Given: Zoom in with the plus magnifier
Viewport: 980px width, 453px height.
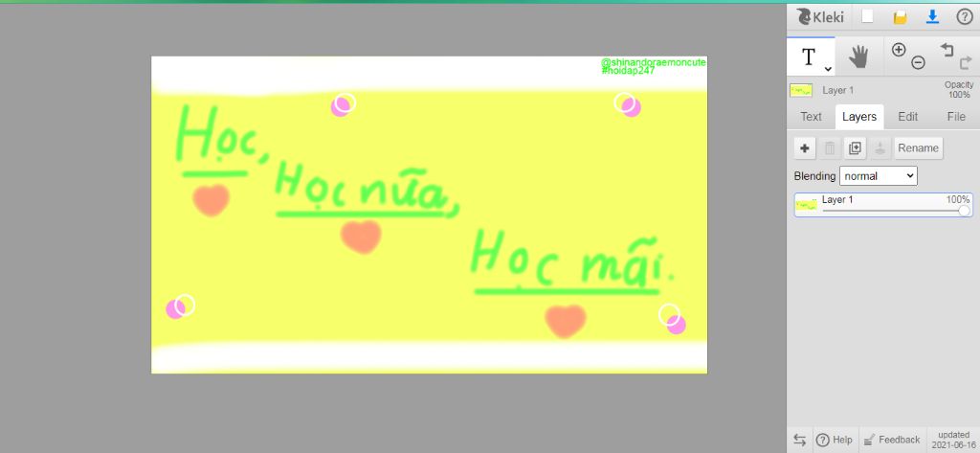Looking at the screenshot, I should [899, 50].
